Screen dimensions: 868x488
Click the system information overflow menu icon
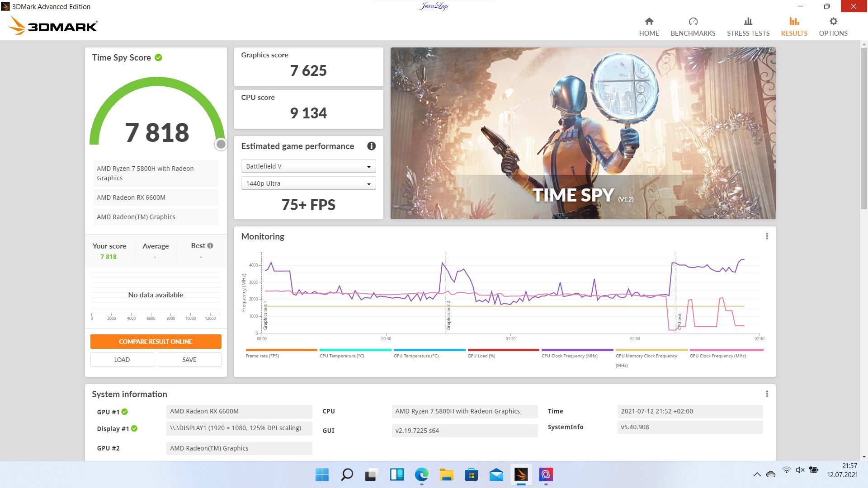[767, 394]
